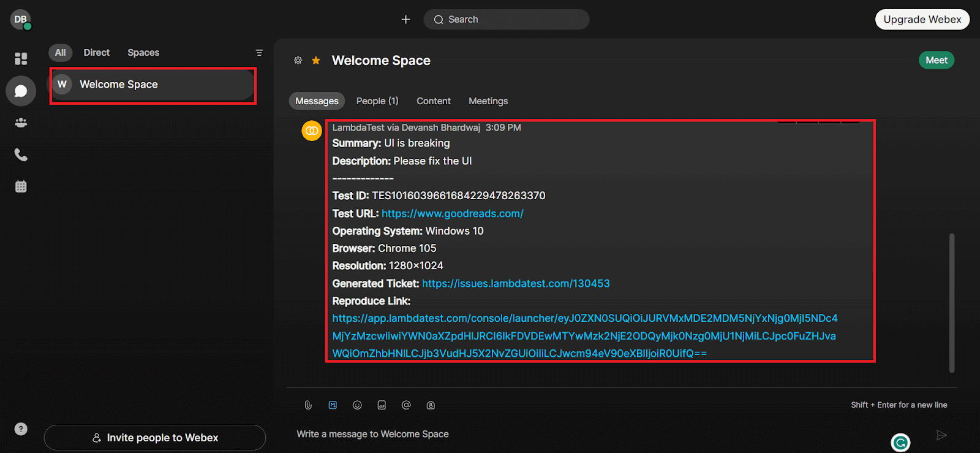Click the 'Description: Please fix the UI' line
Image resolution: width=980 pixels, height=453 pixels.
[x=402, y=161]
